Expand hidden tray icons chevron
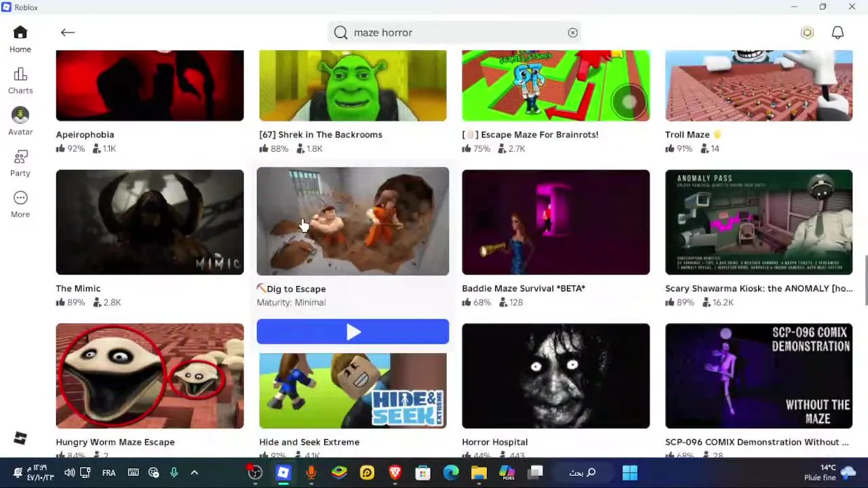The width and height of the screenshot is (868, 488). tap(195, 472)
